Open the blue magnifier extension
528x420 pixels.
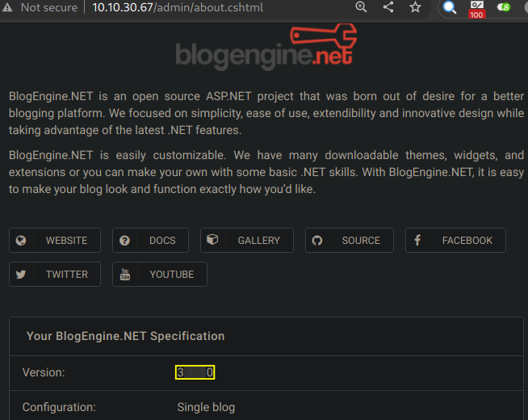pos(450,7)
